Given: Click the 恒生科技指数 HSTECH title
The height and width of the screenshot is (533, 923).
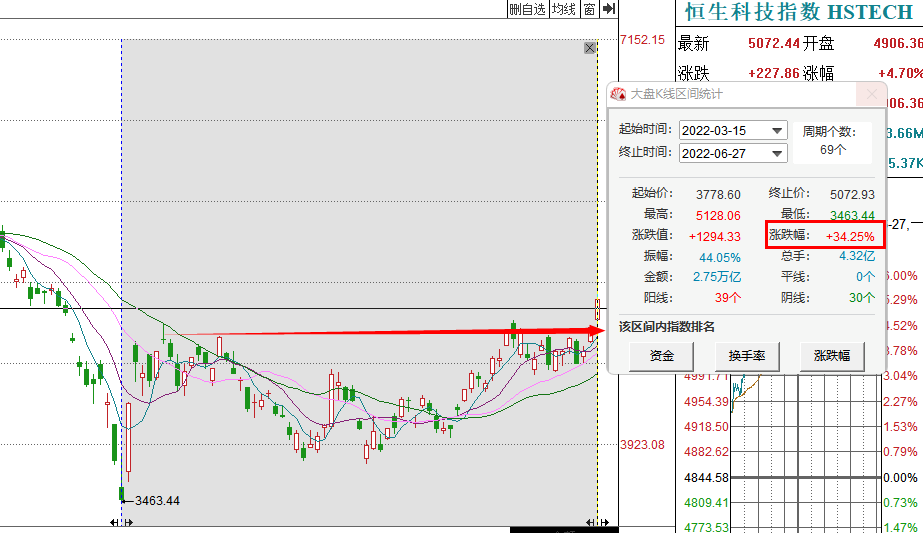Looking at the screenshot, I should tap(798, 12).
